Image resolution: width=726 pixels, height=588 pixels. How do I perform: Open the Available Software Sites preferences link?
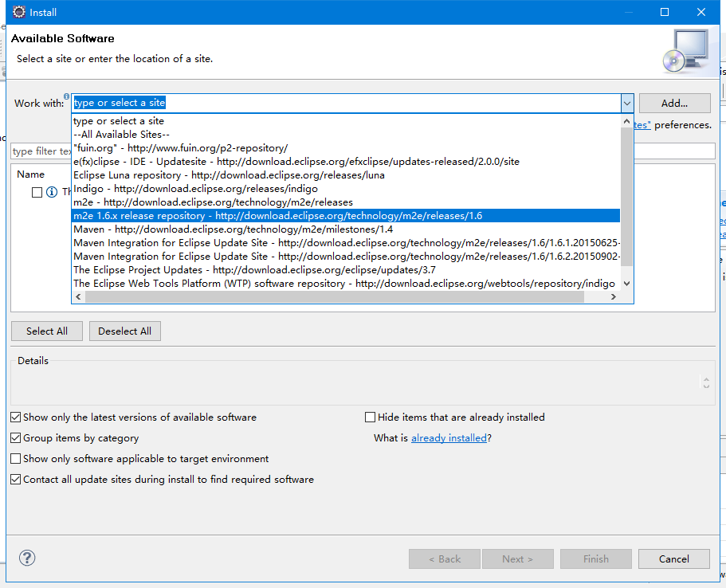click(642, 125)
